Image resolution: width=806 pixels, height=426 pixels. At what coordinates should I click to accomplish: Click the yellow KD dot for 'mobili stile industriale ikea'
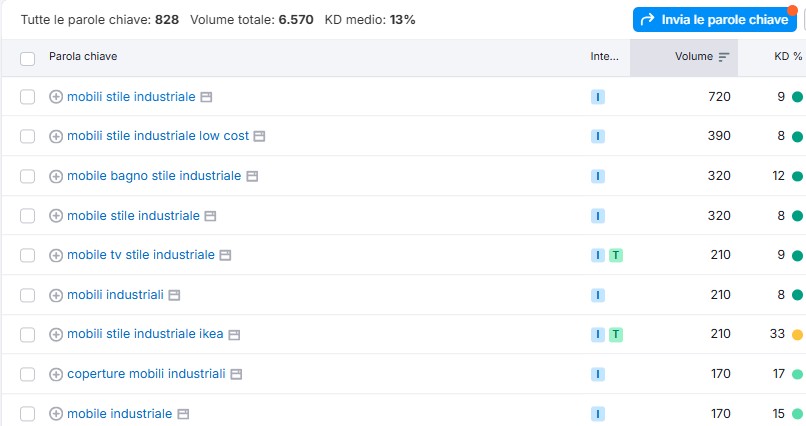click(797, 335)
